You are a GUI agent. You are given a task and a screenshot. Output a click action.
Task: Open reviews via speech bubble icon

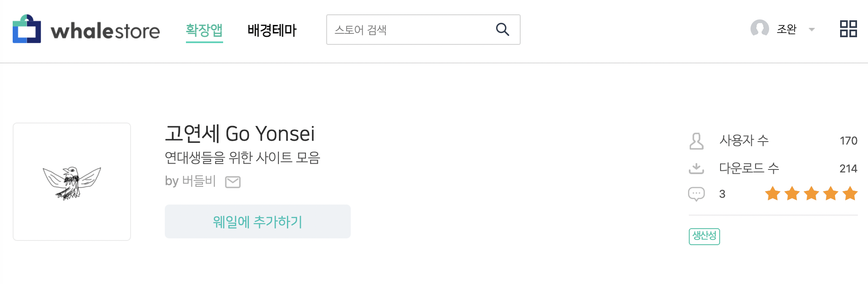click(696, 194)
